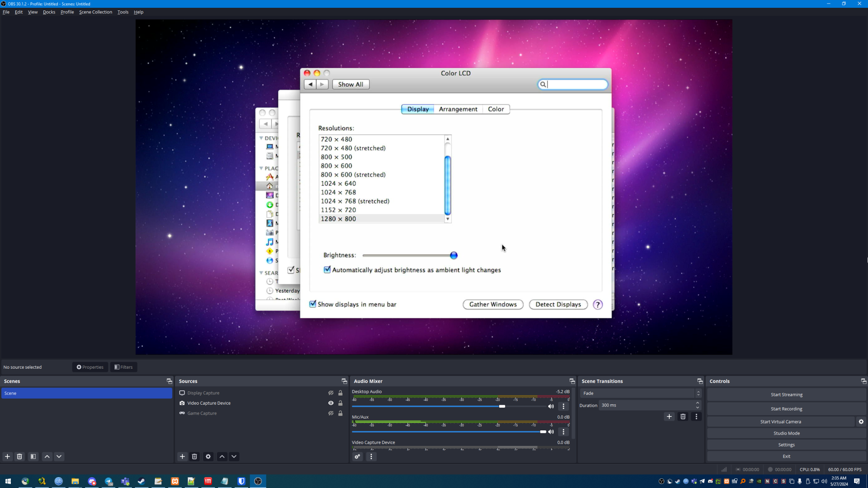868x488 pixels.
Task: Move source up arrow in Sources panel
Action: (222, 456)
